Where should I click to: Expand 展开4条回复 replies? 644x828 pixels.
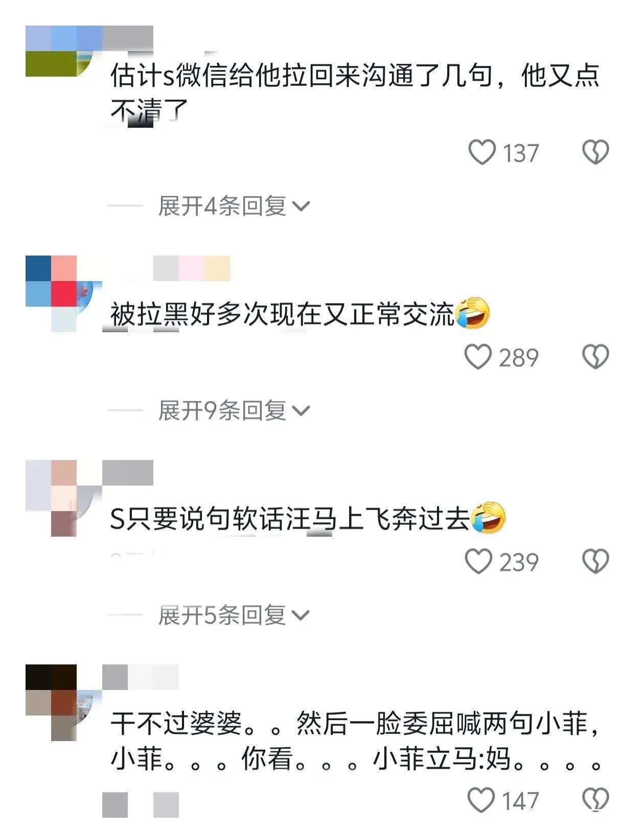click(x=234, y=206)
